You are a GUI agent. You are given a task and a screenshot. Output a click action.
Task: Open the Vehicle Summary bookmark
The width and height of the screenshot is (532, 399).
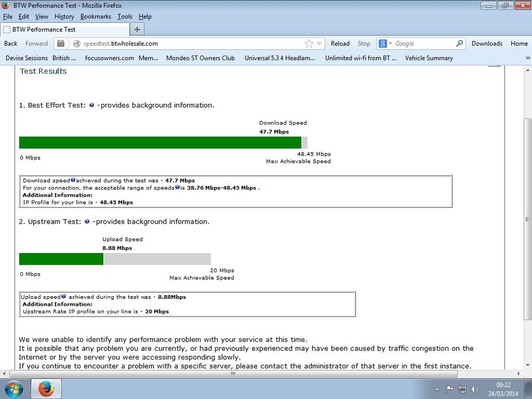tap(429, 58)
